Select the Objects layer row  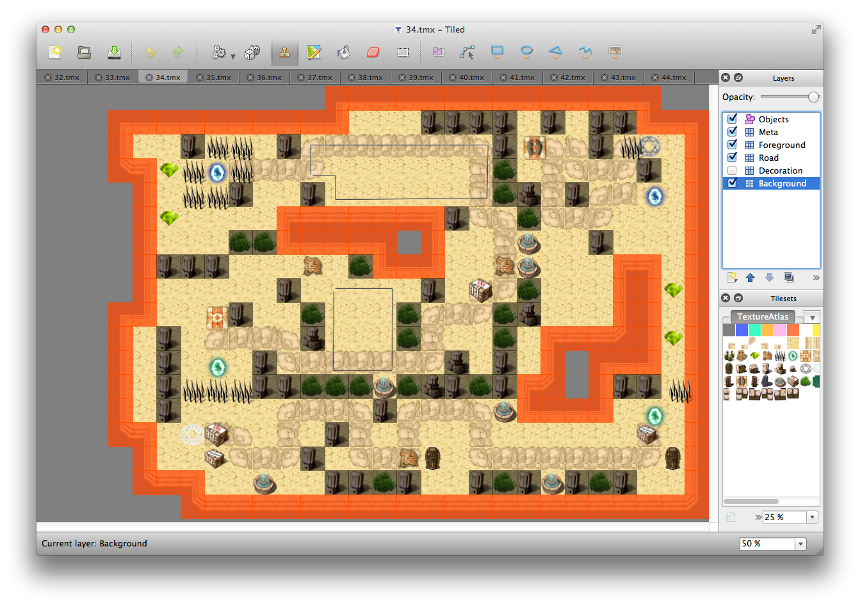point(771,119)
